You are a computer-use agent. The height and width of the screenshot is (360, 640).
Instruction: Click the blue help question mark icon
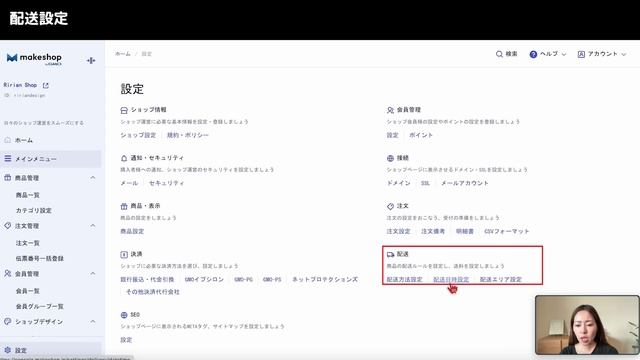coord(533,54)
